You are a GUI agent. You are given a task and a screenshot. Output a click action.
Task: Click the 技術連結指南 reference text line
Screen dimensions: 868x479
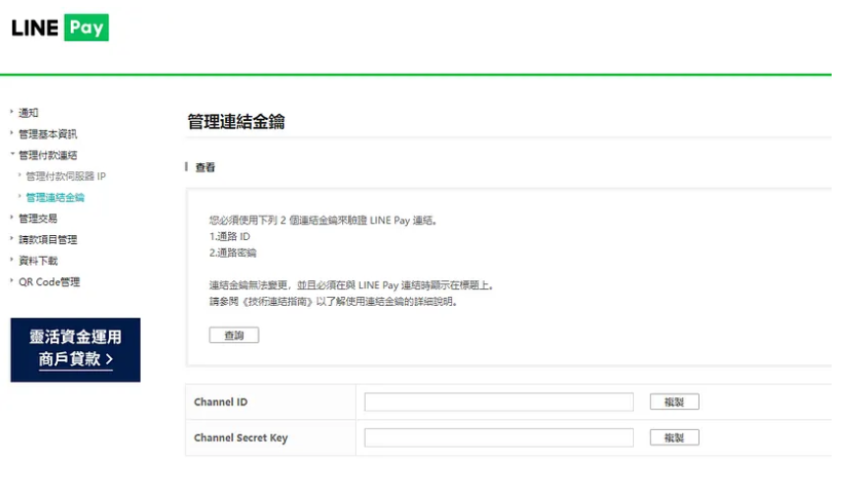pyautogui.click(x=332, y=302)
